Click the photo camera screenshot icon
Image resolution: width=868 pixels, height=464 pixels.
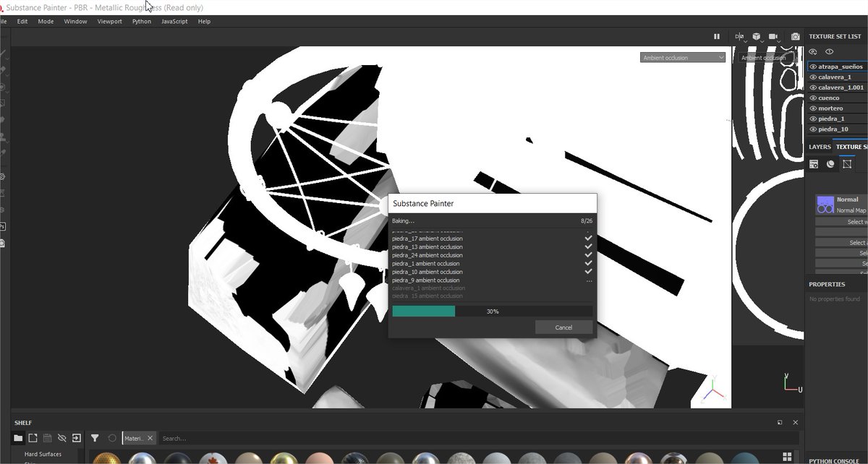pos(796,36)
